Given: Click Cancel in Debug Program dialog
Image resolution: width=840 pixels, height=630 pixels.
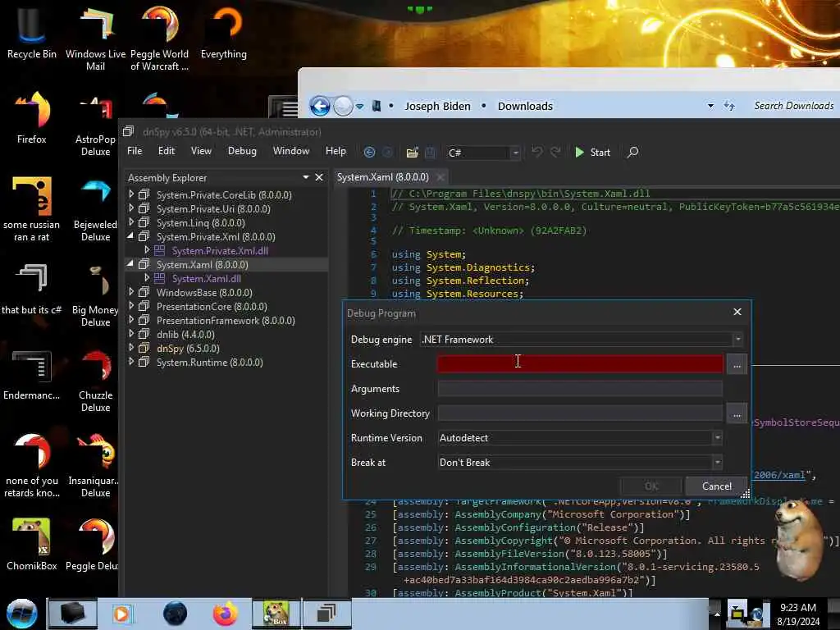Looking at the screenshot, I should click(717, 486).
